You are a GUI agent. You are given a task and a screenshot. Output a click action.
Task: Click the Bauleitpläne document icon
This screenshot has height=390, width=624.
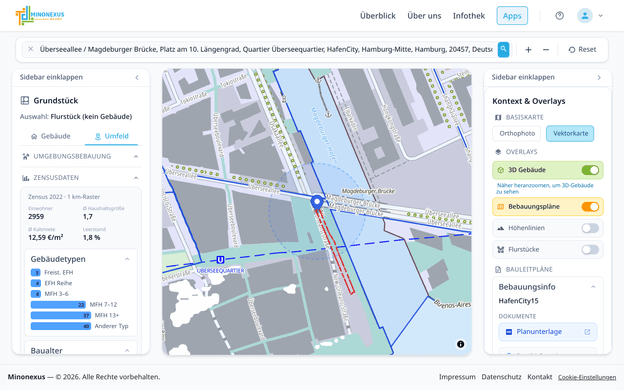coord(498,269)
